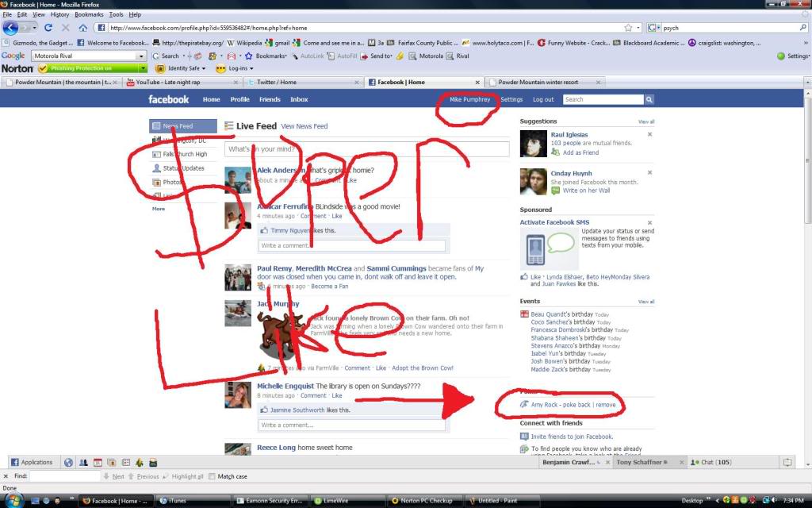
Task: Click the What's on your mind field
Action: [x=366, y=149]
